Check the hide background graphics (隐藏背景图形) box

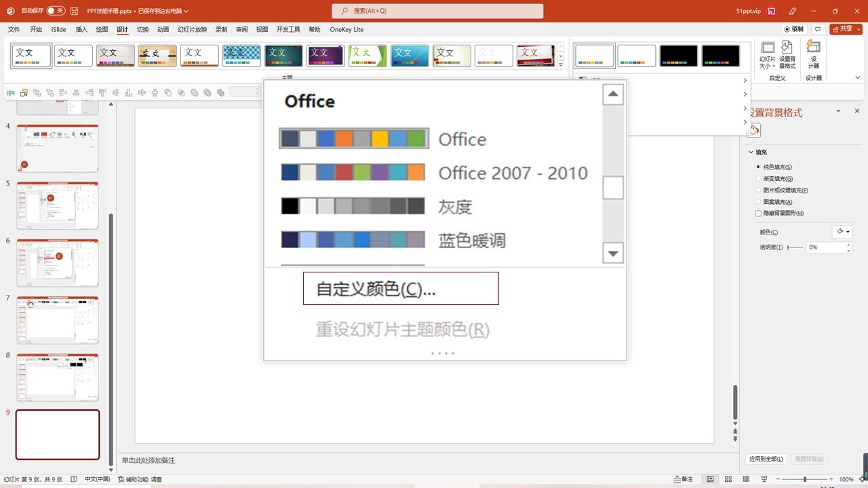[758, 213]
